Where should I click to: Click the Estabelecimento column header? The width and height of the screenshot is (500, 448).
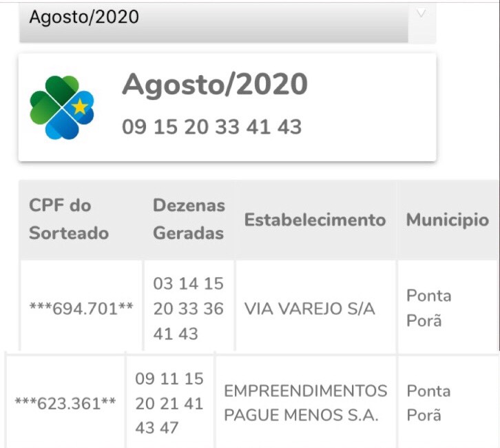pyautogui.click(x=315, y=220)
